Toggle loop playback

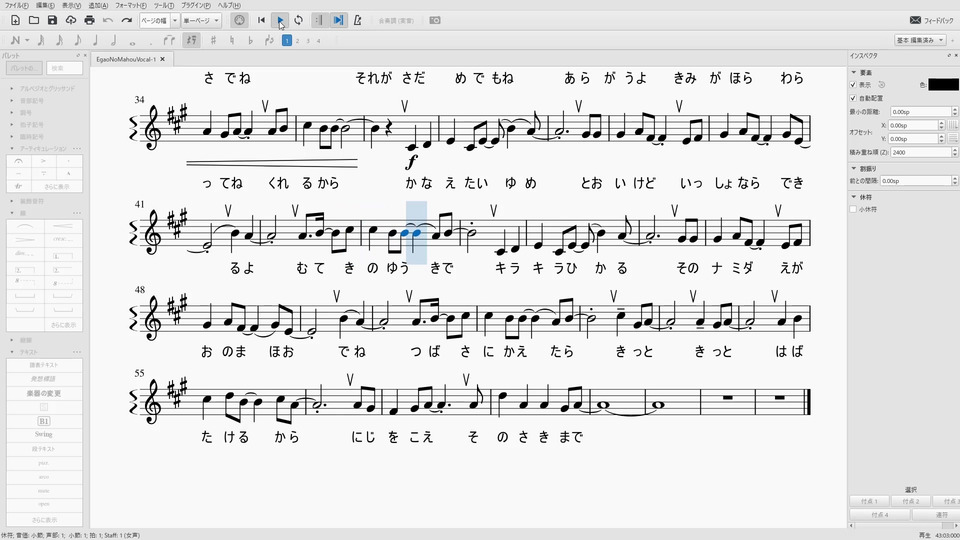click(298, 20)
